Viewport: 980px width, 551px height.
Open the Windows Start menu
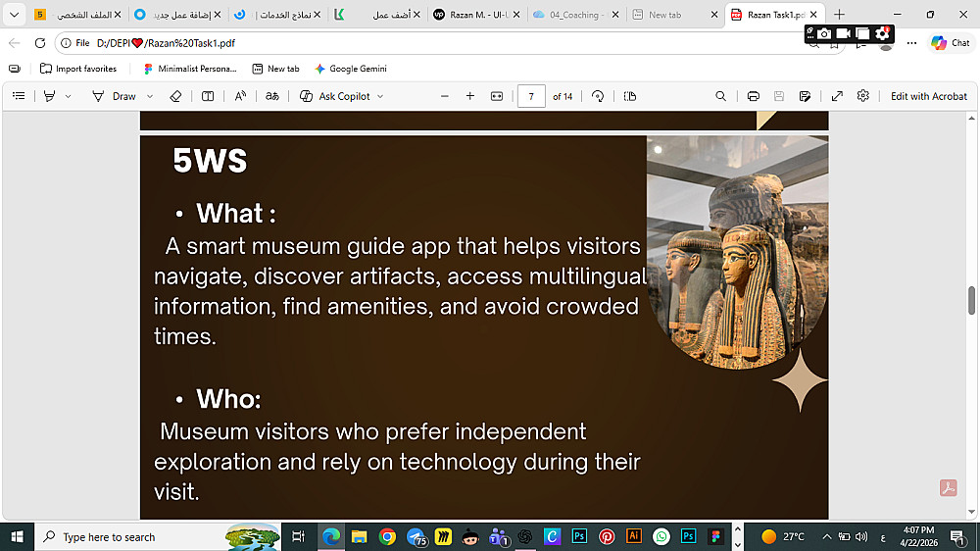(17, 536)
